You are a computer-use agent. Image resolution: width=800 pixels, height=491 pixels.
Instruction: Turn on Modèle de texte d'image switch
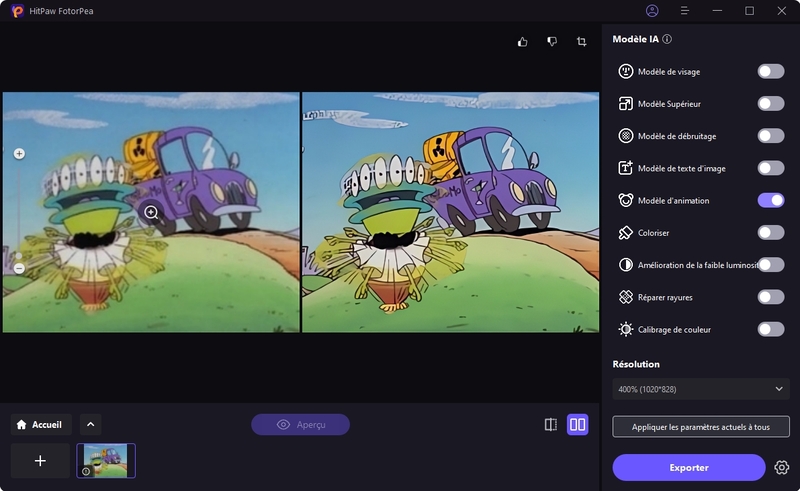click(771, 168)
